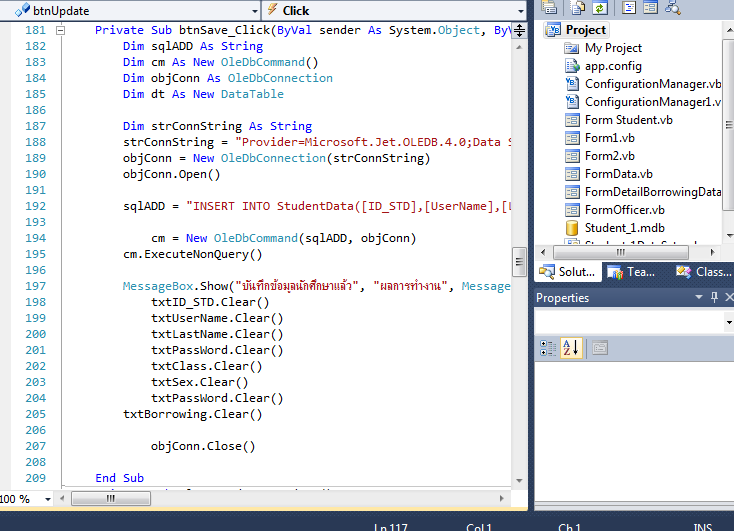
Task: Click Properties icon in Solution Explorer toolbar
Action: point(549,7)
